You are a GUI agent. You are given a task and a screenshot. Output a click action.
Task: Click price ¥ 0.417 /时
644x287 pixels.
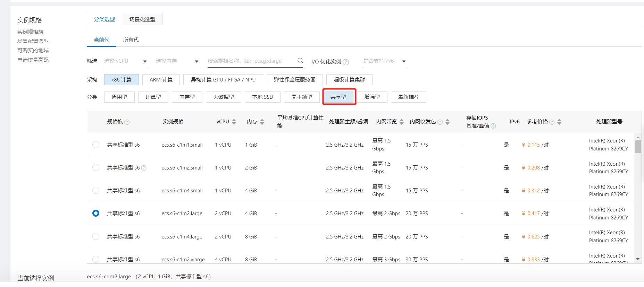click(535, 214)
